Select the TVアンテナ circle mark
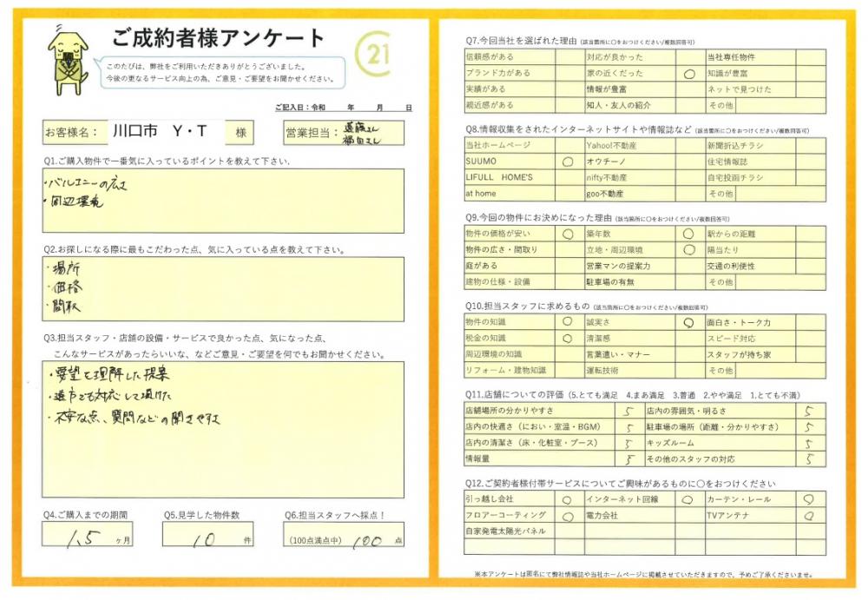Image resolution: width=868 pixels, height=600 pixels. [809, 516]
